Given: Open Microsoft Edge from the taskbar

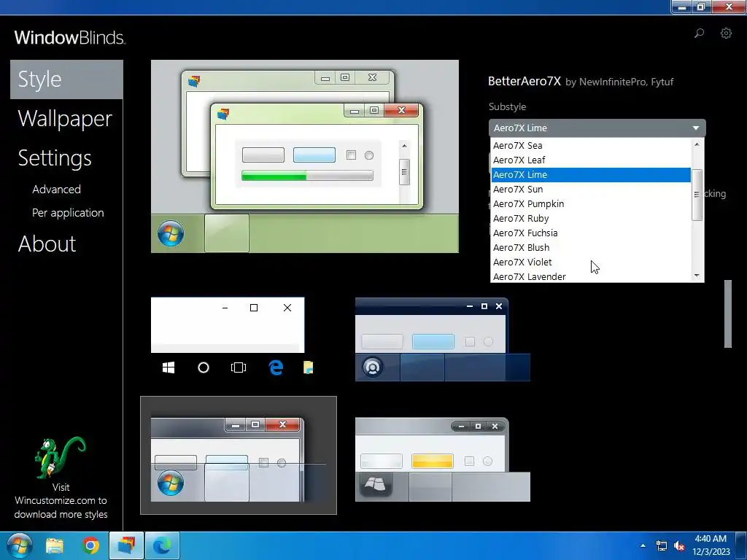Looking at the screenshot, I should pyautogui.click(x=162, y=545).
